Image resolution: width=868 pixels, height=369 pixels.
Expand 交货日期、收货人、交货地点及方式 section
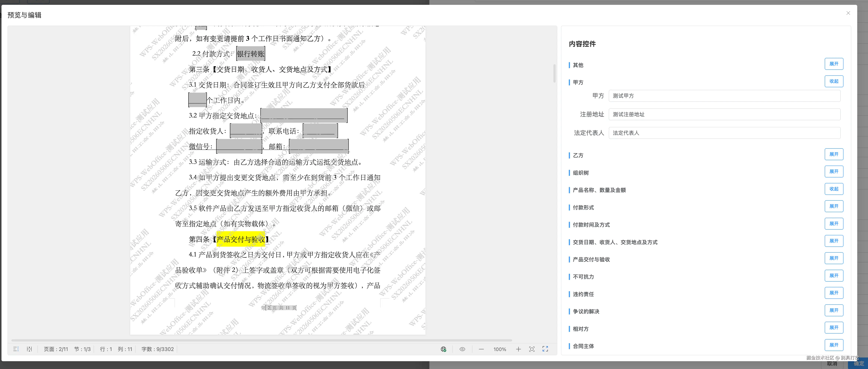coord(834,241)
